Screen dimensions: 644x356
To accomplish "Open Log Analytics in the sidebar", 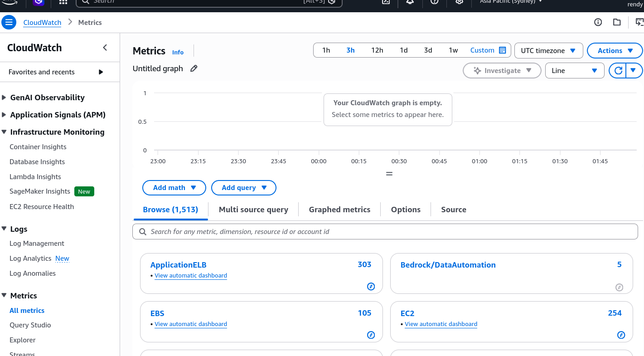I will click(x=30, y=258).
